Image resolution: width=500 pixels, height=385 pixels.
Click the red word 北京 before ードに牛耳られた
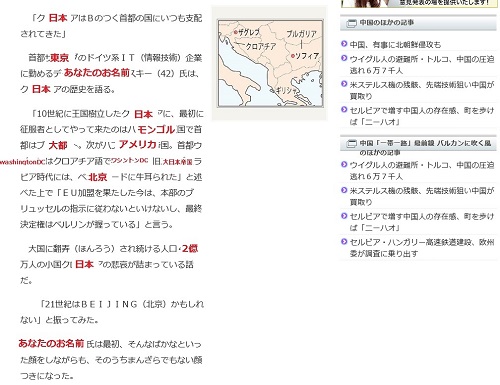(98, 177)
